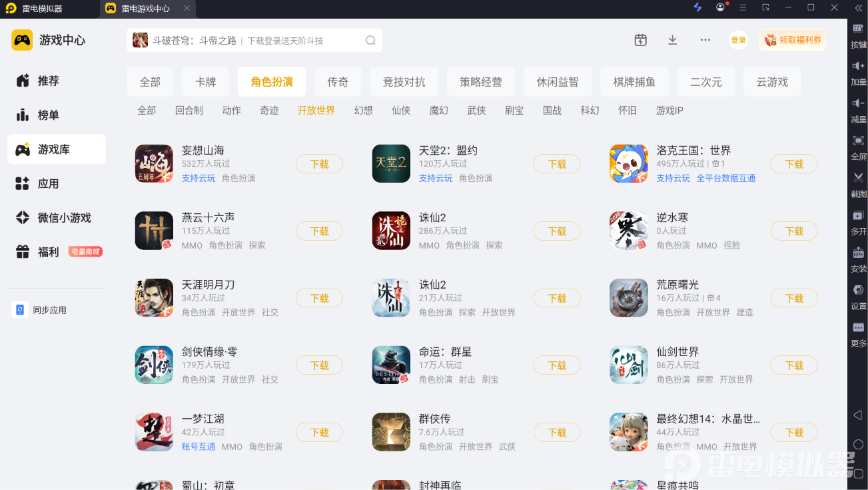The width and height of the screenshot is (868, 490).
Task: Filter by the 仙侠 sub-category
Action: (401, 111)
